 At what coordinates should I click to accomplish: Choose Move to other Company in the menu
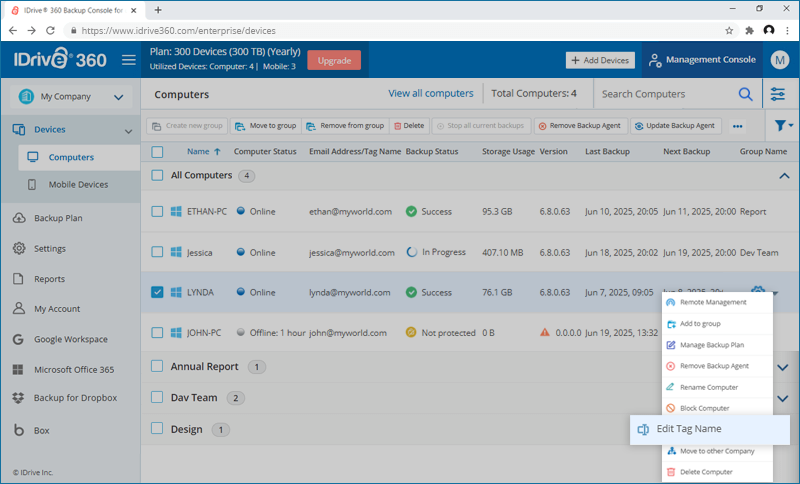tap(717, 451)
